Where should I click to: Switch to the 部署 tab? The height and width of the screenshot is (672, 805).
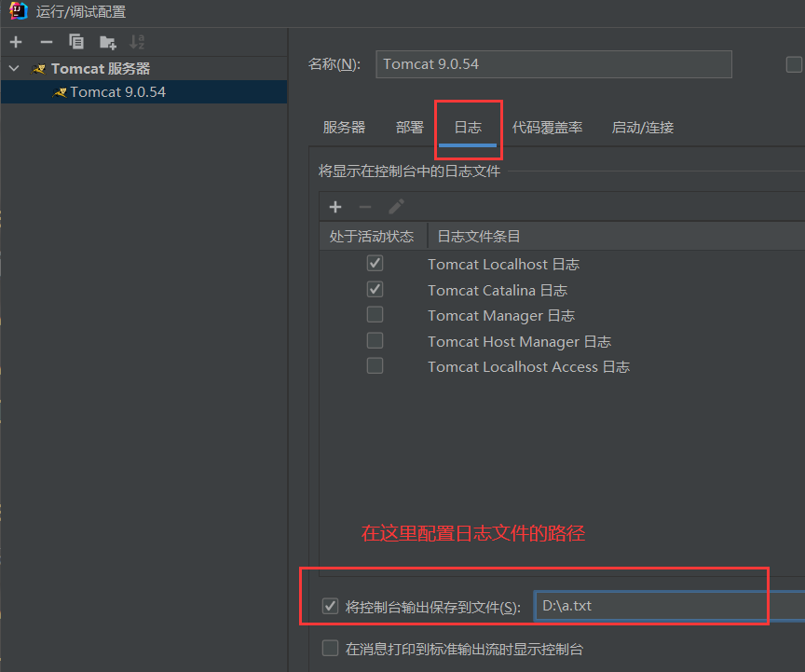[x=410, y=128]
